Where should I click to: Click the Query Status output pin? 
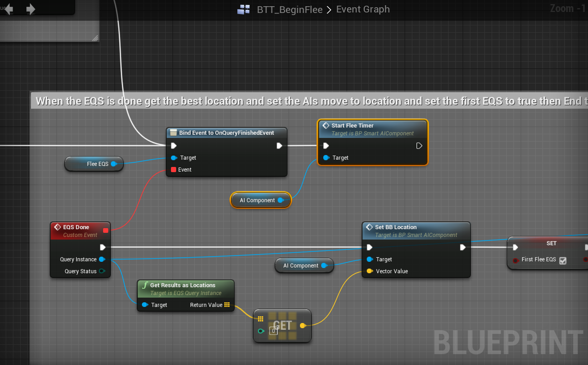pos(102,271)
